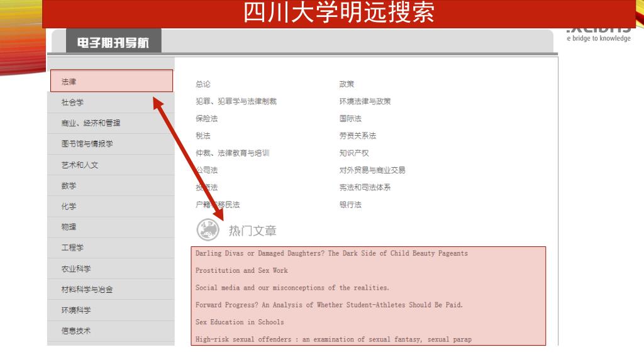Click the 热门文章 heading
This screenshot has height=362, width=644.
253,231
